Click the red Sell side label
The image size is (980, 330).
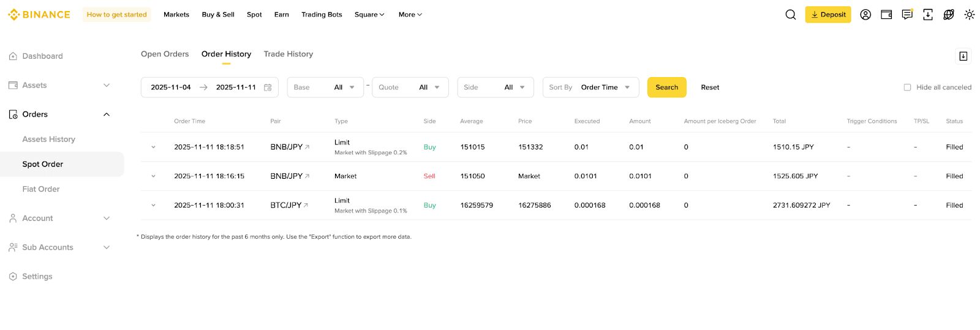point(429,176)
